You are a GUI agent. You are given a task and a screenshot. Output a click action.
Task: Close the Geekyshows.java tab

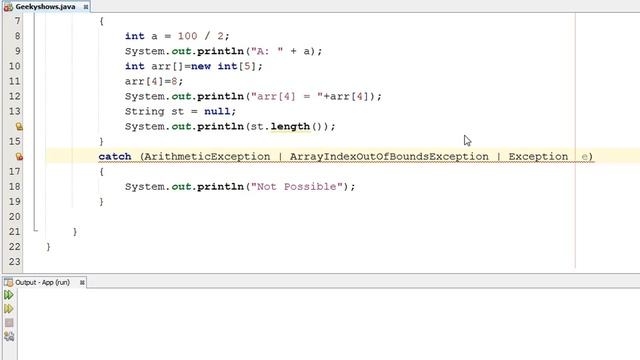click(x=85, y=7)
